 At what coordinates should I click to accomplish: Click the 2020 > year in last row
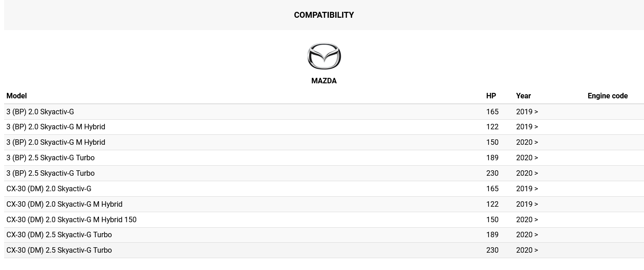[527, 250]
